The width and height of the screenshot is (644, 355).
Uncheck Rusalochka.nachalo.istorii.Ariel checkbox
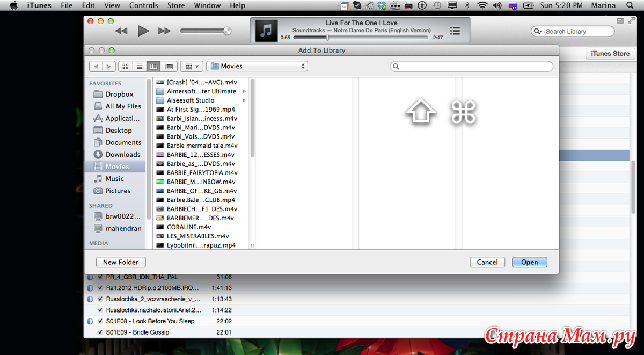click(100, 310)
